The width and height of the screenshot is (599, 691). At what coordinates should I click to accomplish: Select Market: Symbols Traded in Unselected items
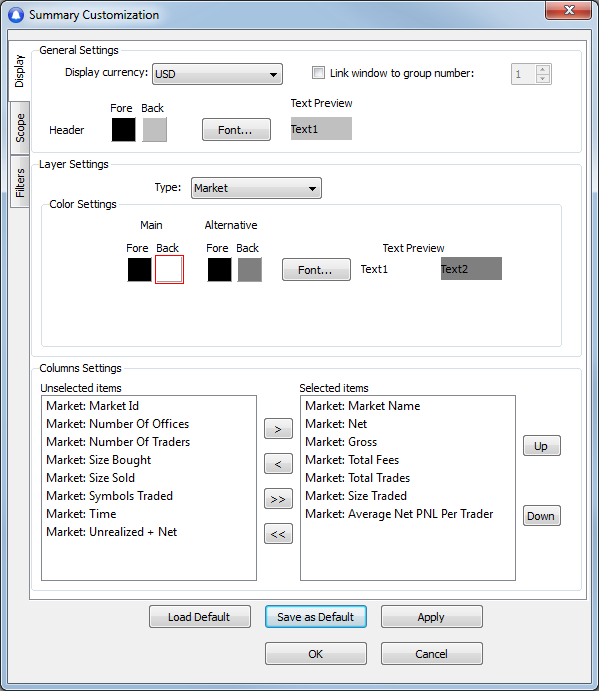tap(109, 496)
